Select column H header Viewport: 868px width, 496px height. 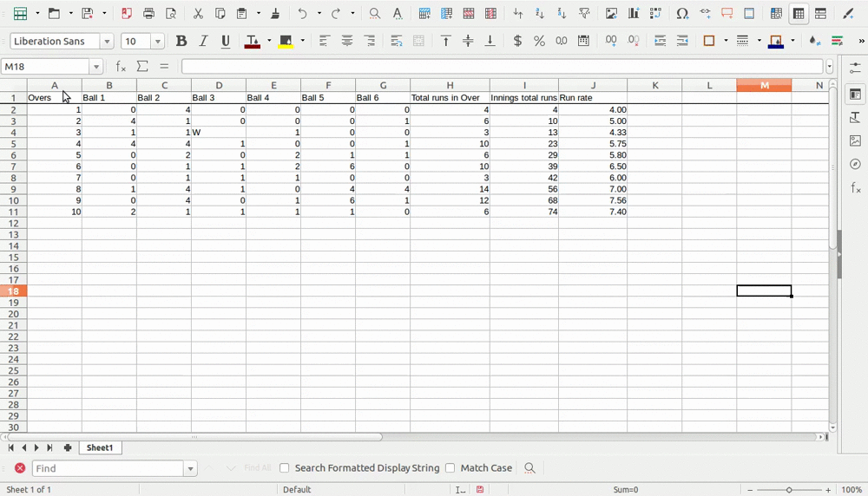(x=450, y=85)
